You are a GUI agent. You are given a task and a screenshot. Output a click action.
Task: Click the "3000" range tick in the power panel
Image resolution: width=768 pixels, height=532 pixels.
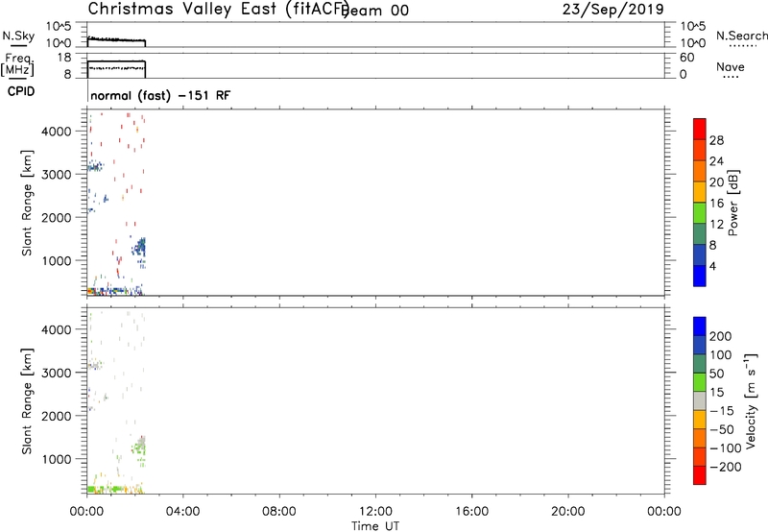click(x=57, y=175)
